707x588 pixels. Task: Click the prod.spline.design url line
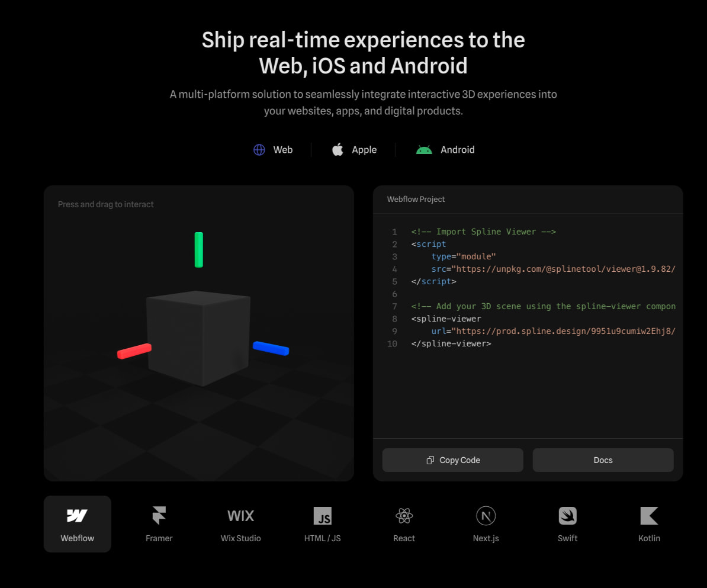[553, 332]
